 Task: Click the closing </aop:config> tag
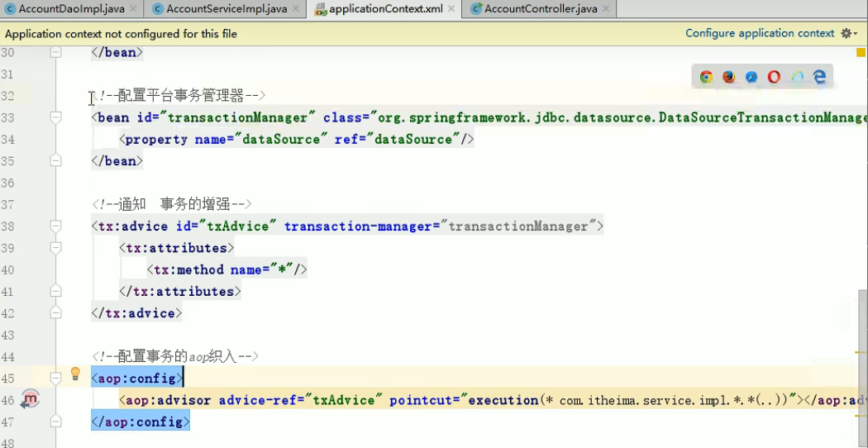coord(141,422)
